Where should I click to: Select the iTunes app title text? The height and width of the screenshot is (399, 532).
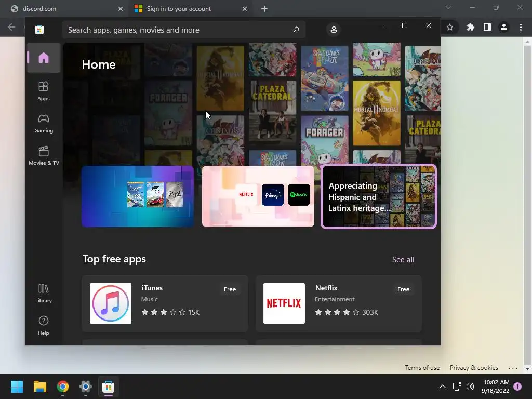click(x=152, y=288)
